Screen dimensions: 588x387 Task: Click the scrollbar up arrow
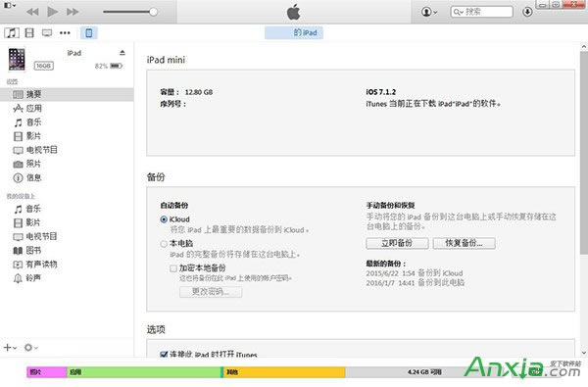click(584, 47)
